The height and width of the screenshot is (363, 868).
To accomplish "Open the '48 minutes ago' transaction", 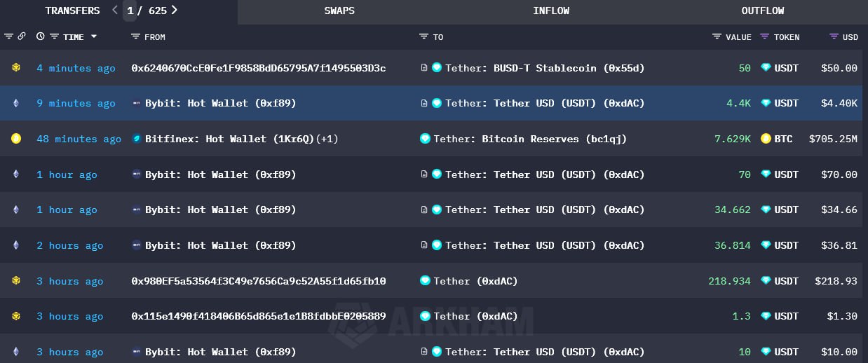I will 79,139.
